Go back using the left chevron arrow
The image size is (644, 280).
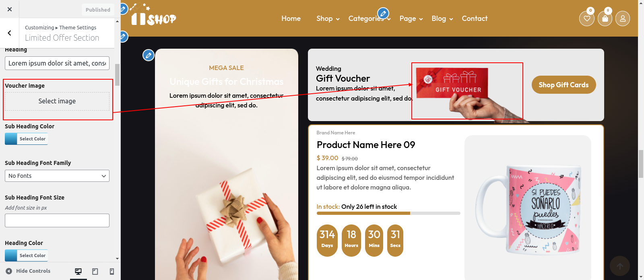coord(9,33)
